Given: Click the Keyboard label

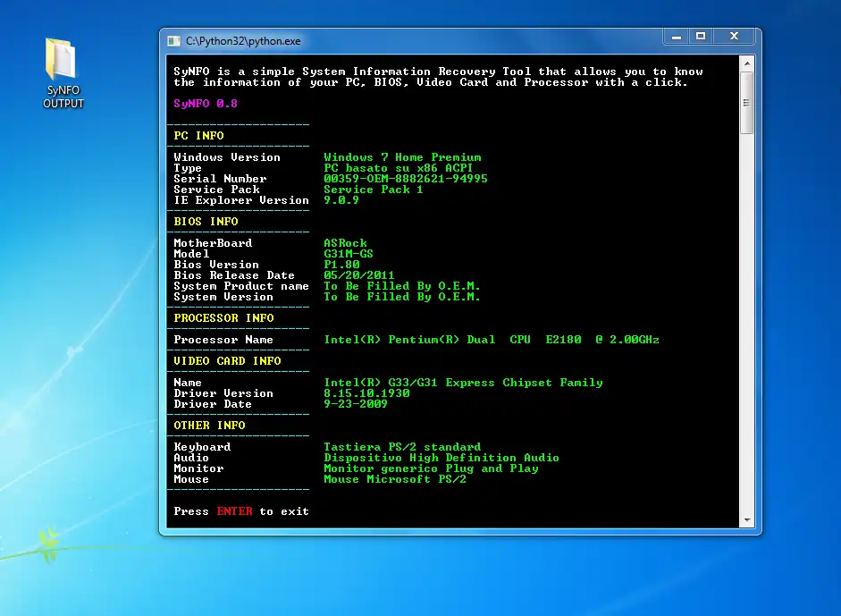Looking at the screenshot, I should 202,447.
